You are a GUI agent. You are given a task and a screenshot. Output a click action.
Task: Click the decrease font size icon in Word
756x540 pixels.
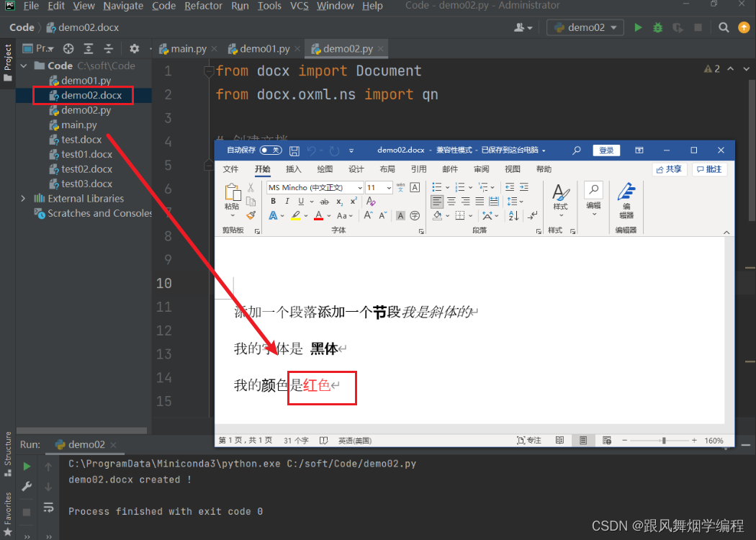tap(383, 215)
